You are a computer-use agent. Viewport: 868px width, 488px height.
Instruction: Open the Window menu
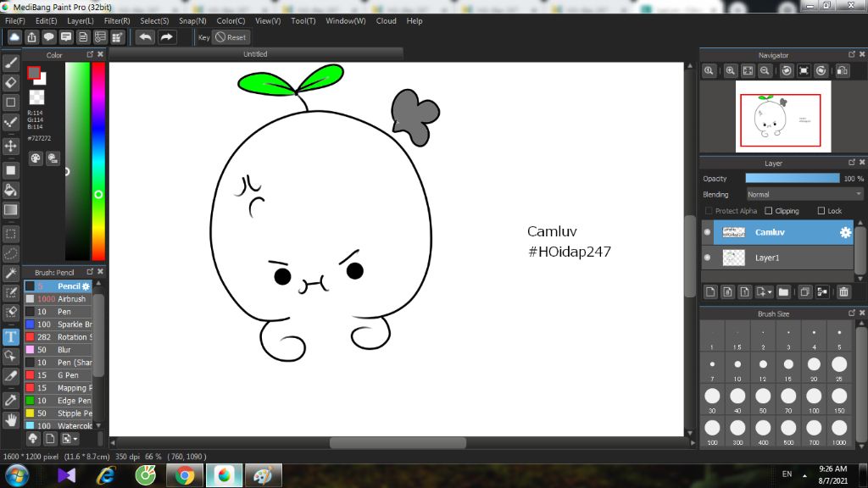(x=346, y=20)
